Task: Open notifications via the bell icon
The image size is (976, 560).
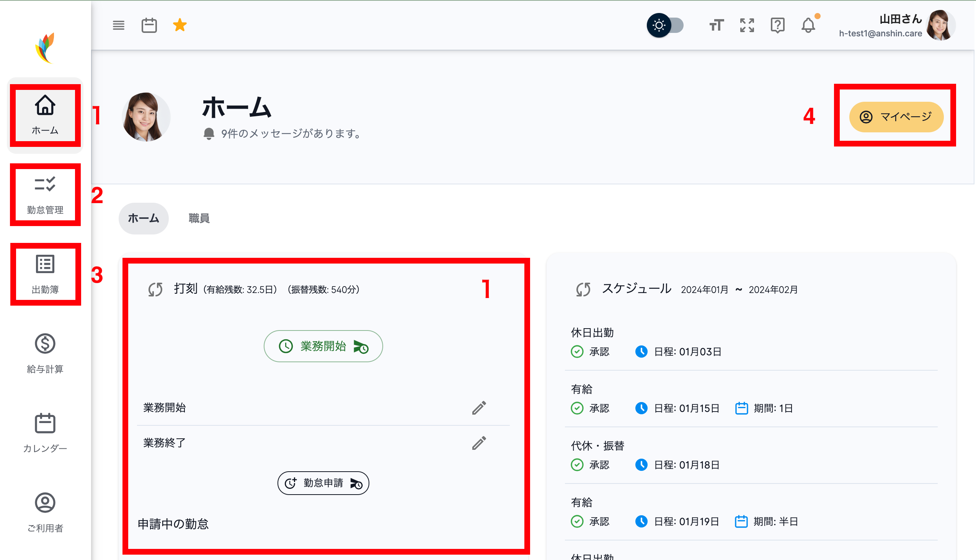Action: point(808,25)
